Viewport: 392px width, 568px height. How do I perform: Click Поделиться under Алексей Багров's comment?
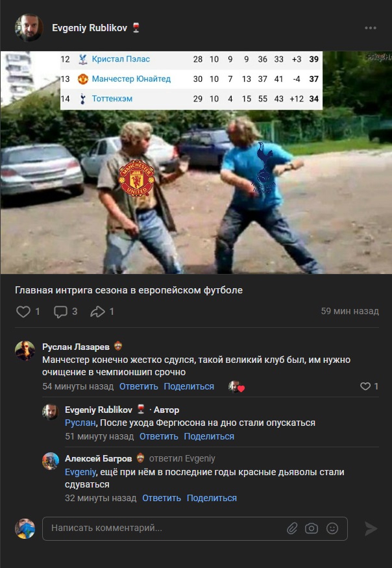pos(212,498)
